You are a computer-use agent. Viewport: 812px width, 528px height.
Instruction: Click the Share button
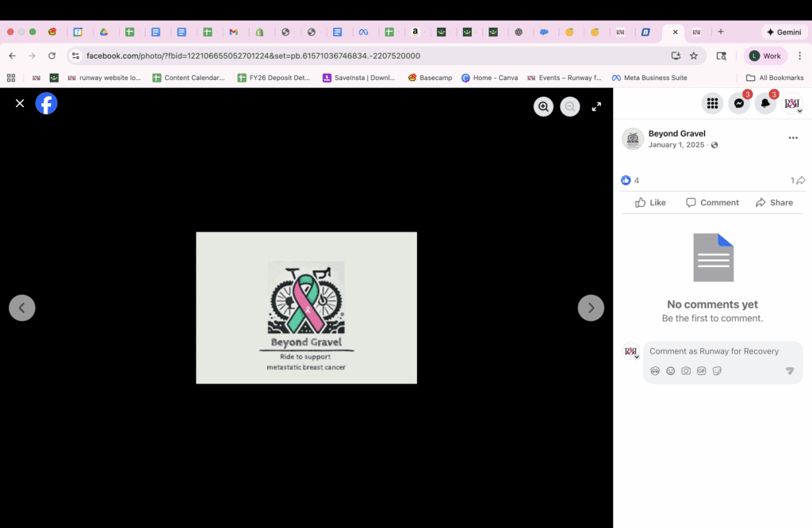coord(774,203)
